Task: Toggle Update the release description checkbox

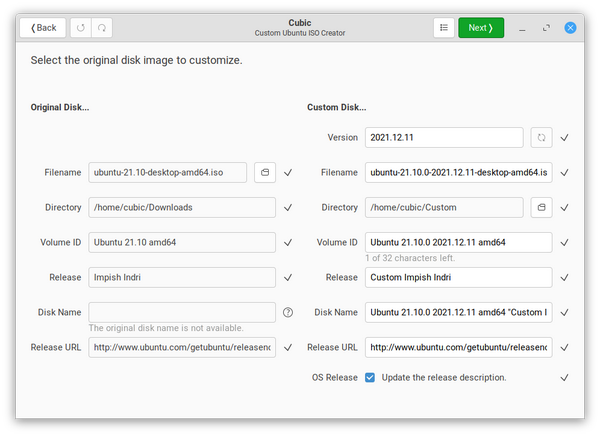Action: (x=370, y=377)
